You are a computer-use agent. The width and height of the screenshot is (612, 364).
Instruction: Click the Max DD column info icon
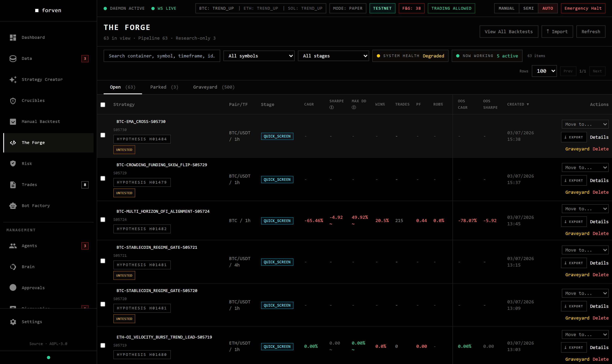tap(354, 107)
